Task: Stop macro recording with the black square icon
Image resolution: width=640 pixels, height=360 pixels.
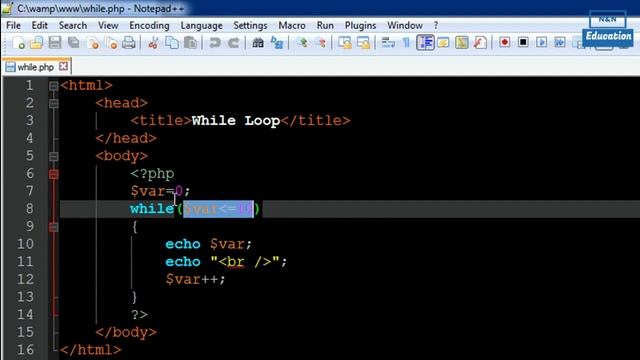Action: click(523, 42)
